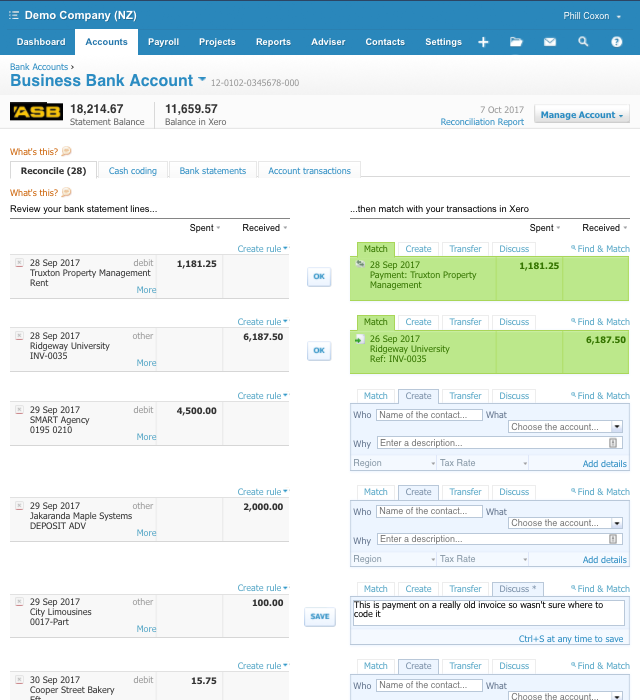Click OK to reconcile Ridgeway University receipt

click(x=319, y=350)
